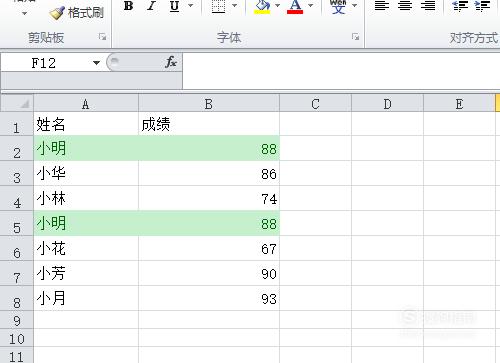Toggle Italic formatting button
Screen dimensions: 500x363
tap(151, 6)
